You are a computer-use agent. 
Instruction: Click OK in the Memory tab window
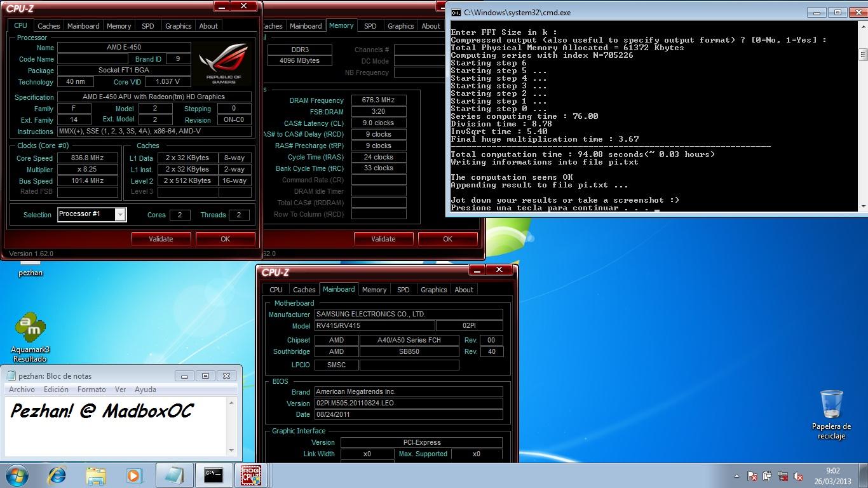[447, 239]
